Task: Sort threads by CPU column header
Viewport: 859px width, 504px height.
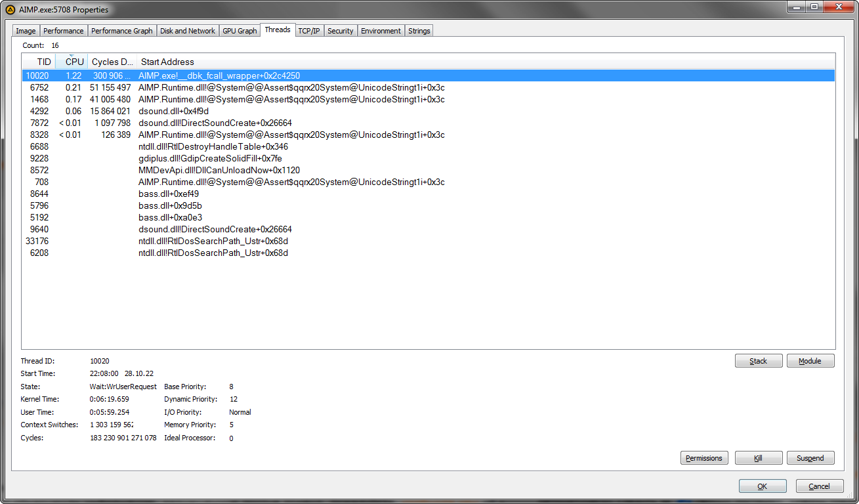Action: (72, 62)
